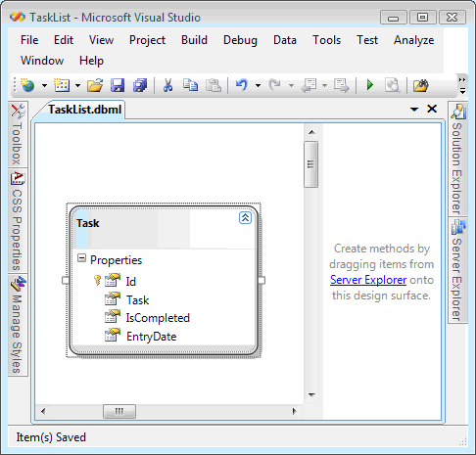This screenshot has width=476, height=455.
Task: Open the Add New Item dropdown arrow
Action: (77, 86)
